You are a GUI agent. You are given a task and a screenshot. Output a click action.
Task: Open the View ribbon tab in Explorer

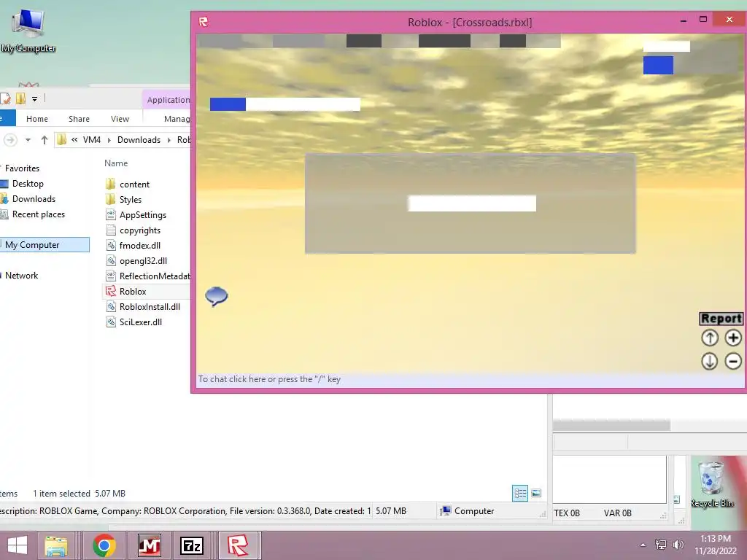[x=120, y=119]
